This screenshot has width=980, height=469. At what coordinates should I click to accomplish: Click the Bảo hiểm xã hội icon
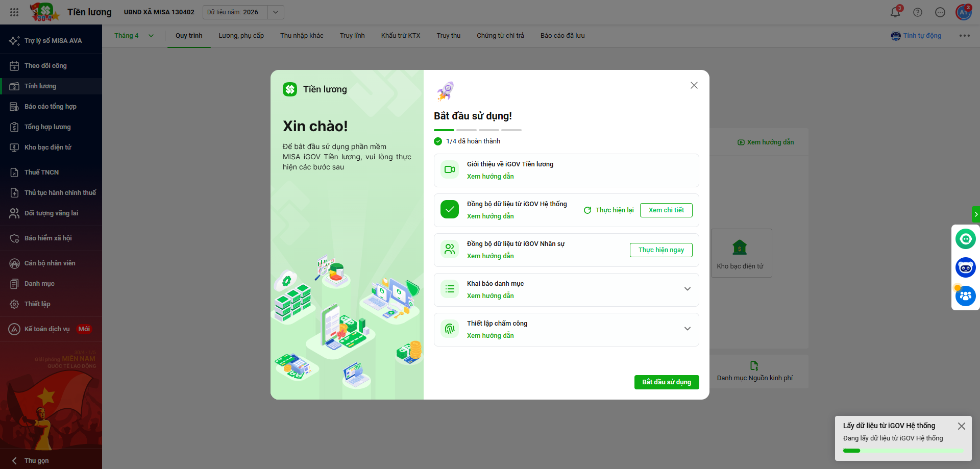click(14, 238)
